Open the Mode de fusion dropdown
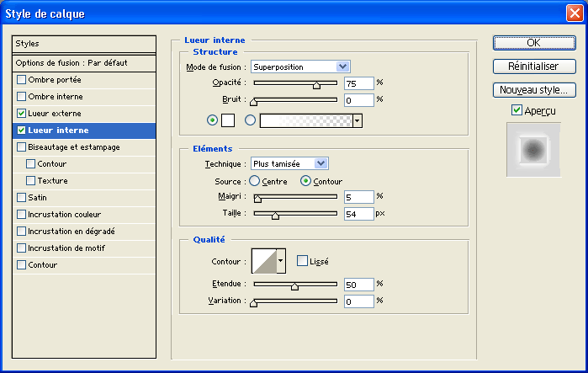The image size is (588, 373). point(300,67)
